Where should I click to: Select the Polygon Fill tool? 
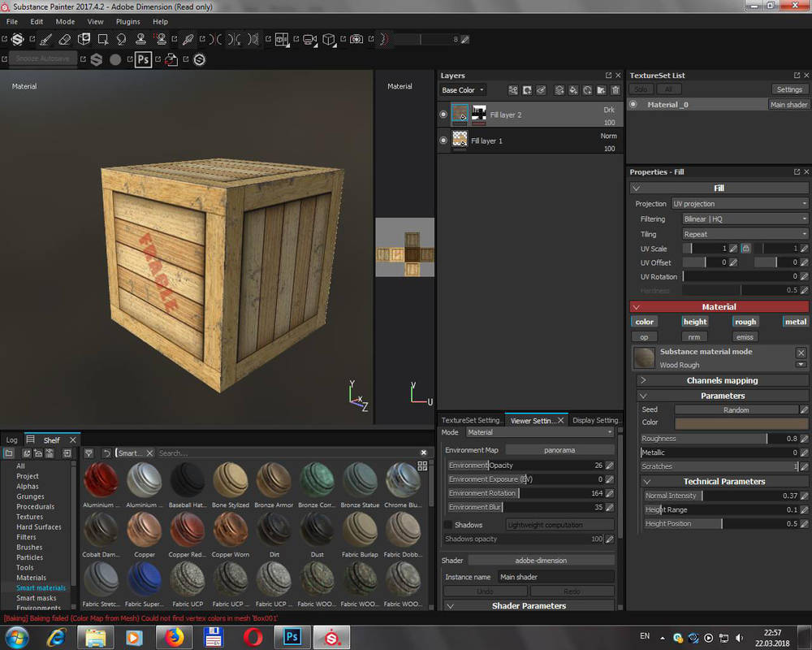point(102,39)
